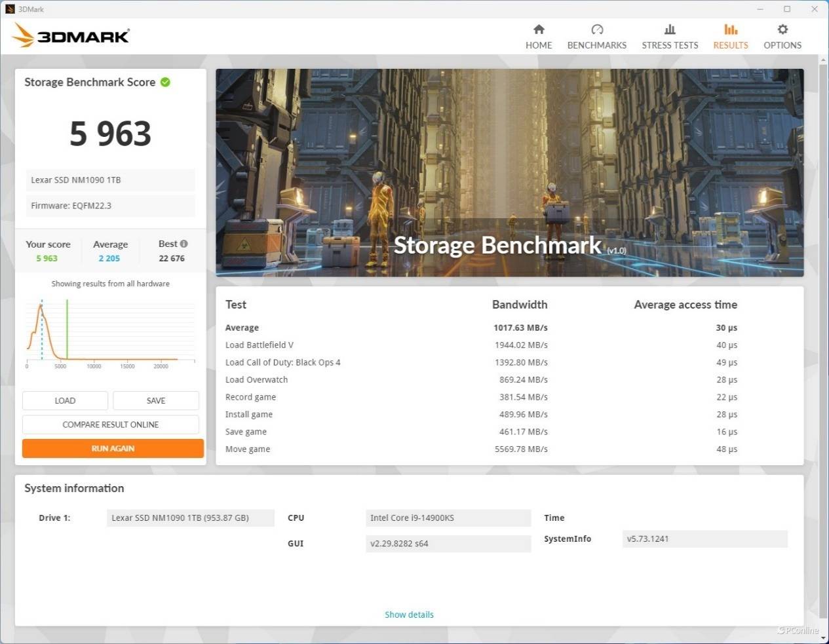829x644 pixels.
Task: Click the 1944.02 MB/s bandwidth value
Action: [x=521, y=345]
